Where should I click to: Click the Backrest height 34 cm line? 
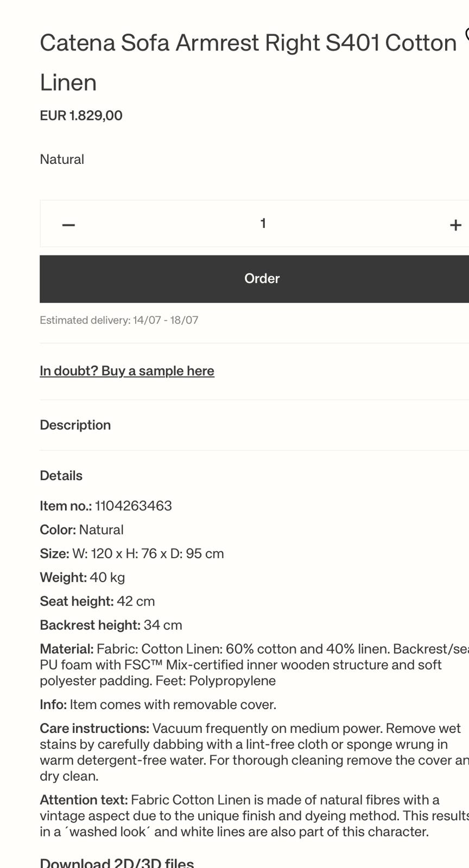[111, 625]
